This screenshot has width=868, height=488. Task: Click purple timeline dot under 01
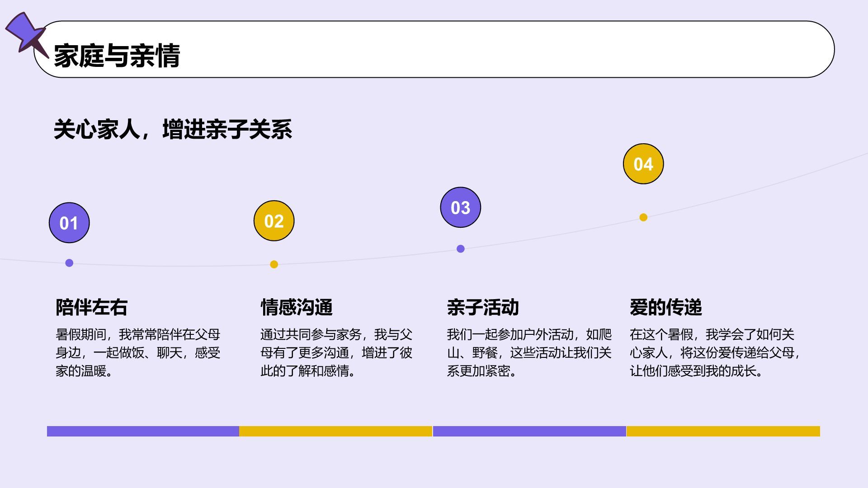[x=69, y=263]
